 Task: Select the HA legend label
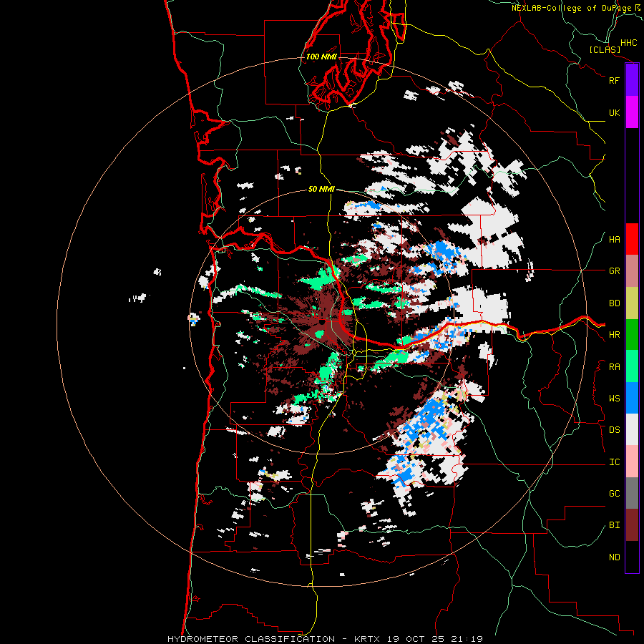click(x=614, y=240)
